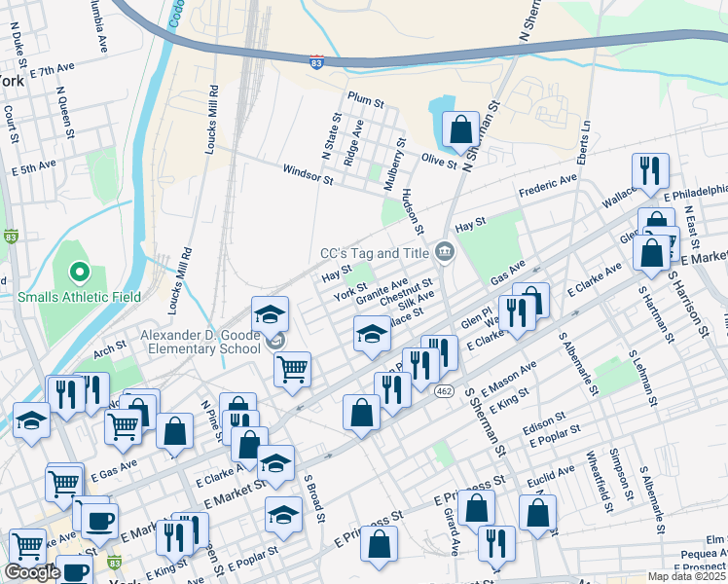Click the school marker at the far left edge
This screenshot has height=584, width=728.
click(31, 421)
